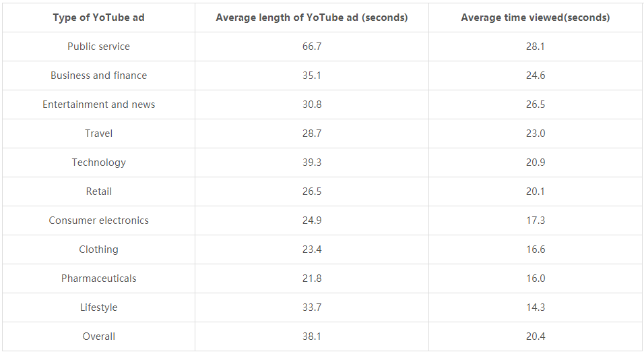Viewport: 644px width, 354px height.
Task: Click the Entertainment and news cell
Action: 98,105
